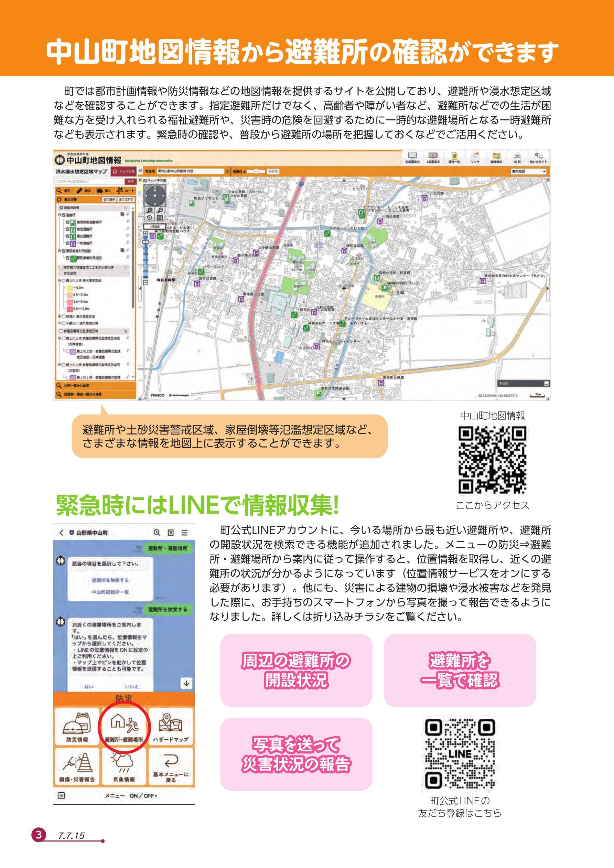Collapse the 避難所 tree node
The height and width of the screenshot is (868, 614).
(60, 215)
